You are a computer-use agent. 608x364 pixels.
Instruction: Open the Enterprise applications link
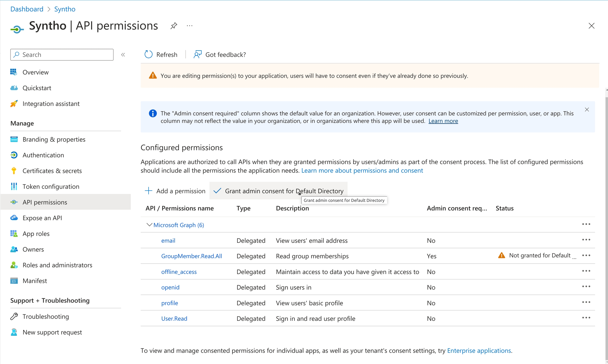click(x=479, y=351)
